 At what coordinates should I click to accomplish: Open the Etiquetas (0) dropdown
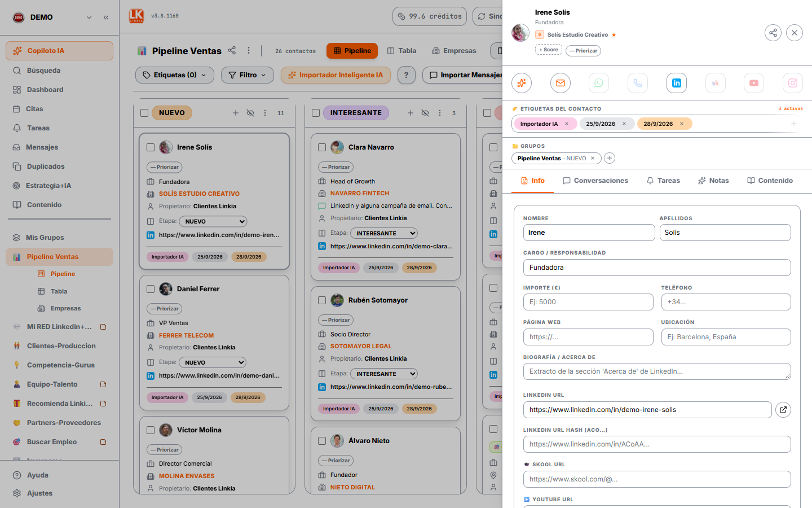[175, 75]
